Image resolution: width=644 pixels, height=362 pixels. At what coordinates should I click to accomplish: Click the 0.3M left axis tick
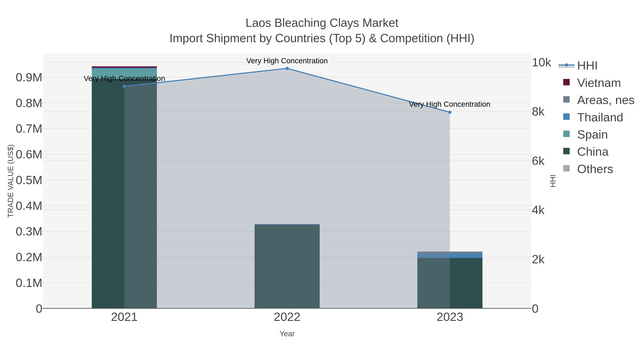pyautogui.click(x=29, y=232)
